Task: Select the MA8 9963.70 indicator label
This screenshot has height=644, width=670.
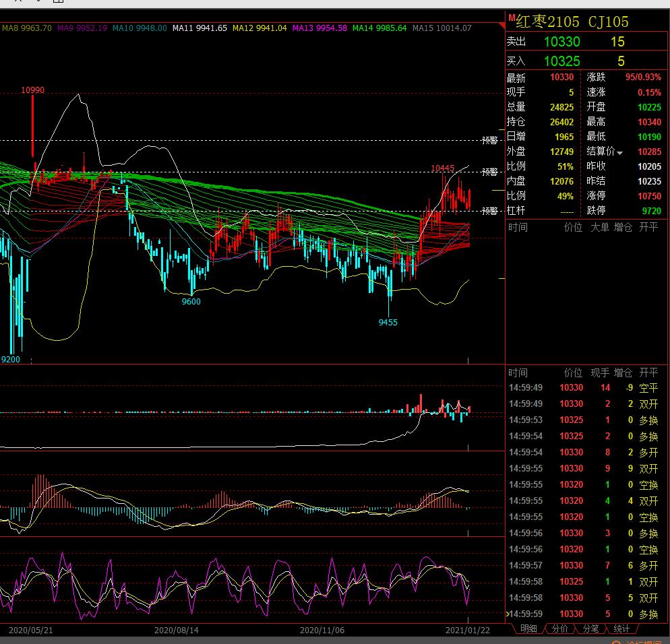Action: click(x=27, y=28)
